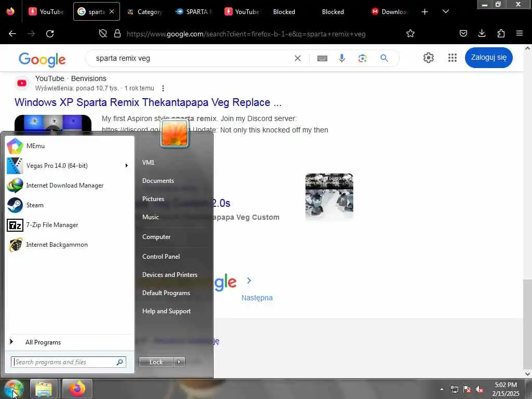Launch Vegas Pro 14.0 (64-bit)
The image size is (532, 399).
click(70, 166)
